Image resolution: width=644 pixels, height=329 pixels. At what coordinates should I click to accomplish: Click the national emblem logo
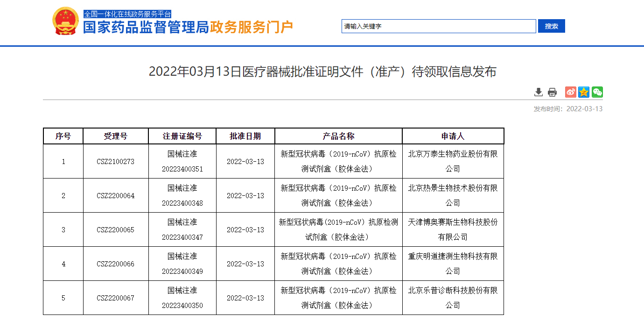pyautogui.click(x=66, y=21)
